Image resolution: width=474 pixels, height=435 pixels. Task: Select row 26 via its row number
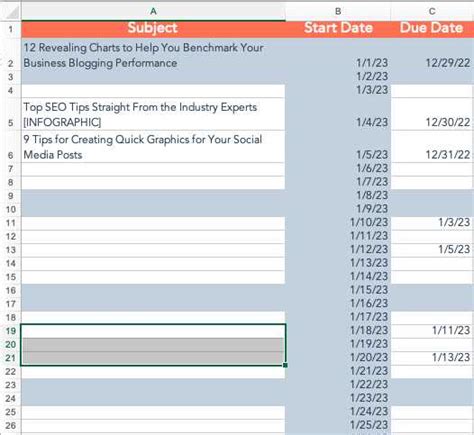pos(11,426)
